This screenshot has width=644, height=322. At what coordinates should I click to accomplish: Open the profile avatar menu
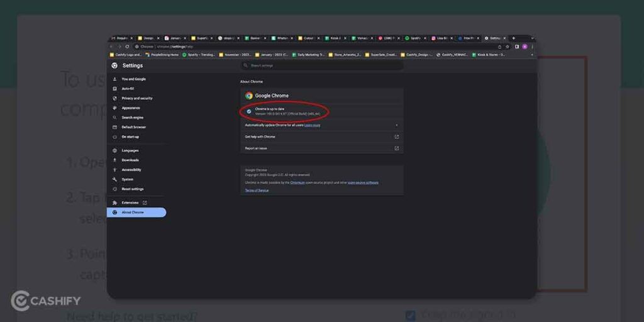pyautogui.click(x=525, y=47)
